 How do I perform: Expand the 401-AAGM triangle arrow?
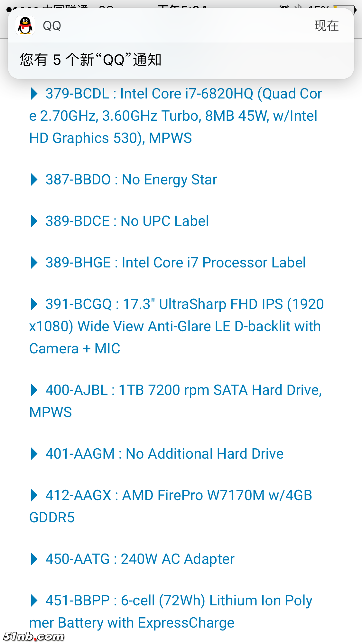(x=34, y=454)
